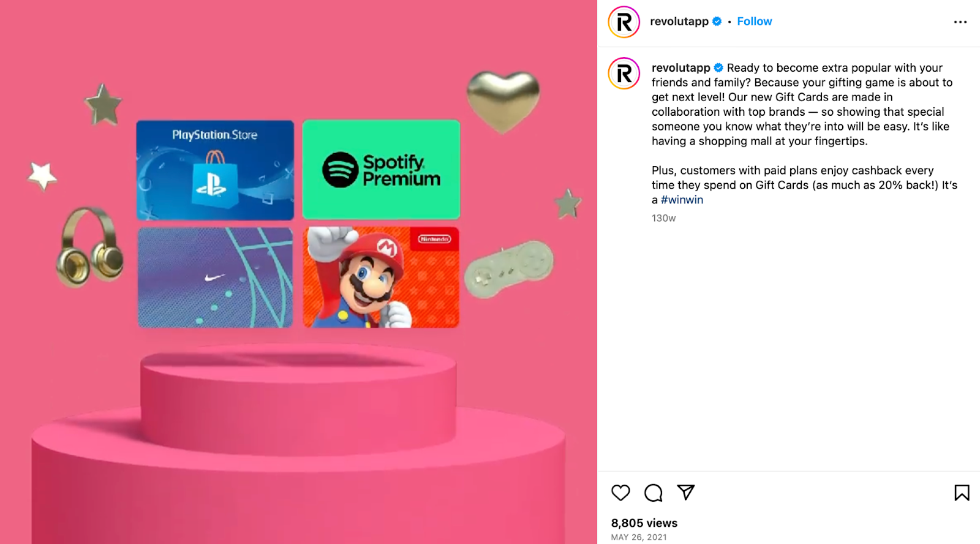
Task: Save the post with the bookmark icon
Action: [962, 493]
